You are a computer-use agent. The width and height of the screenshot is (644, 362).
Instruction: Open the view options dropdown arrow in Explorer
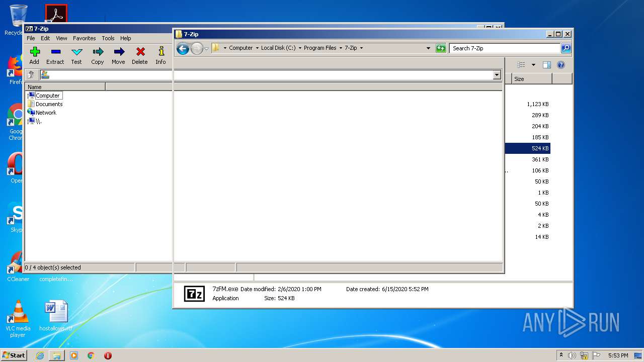pos(533,65)
